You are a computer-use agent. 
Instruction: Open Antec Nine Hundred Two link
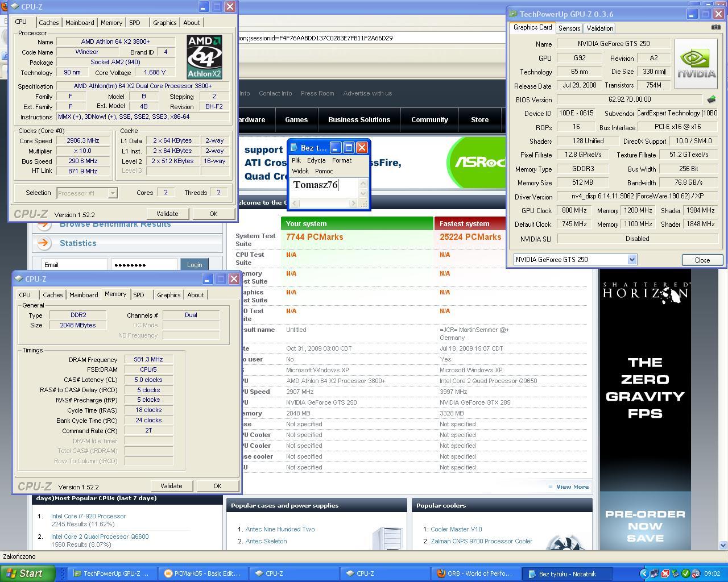280,529
